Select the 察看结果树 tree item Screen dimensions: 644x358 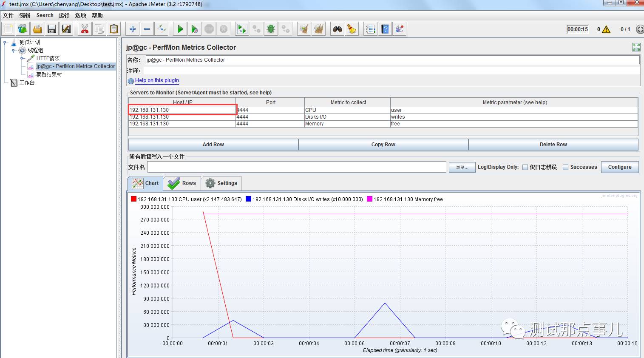49,74
